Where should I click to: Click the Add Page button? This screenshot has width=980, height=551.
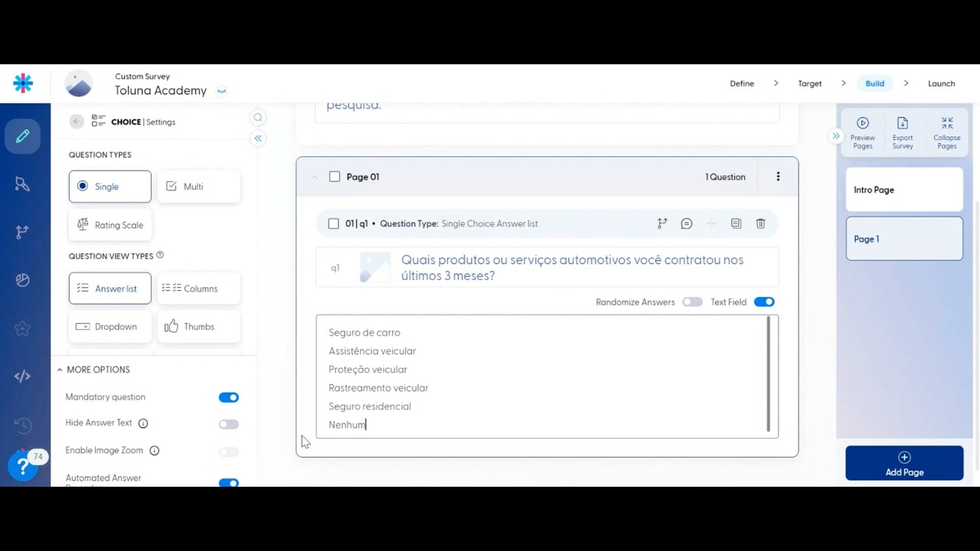904,464
